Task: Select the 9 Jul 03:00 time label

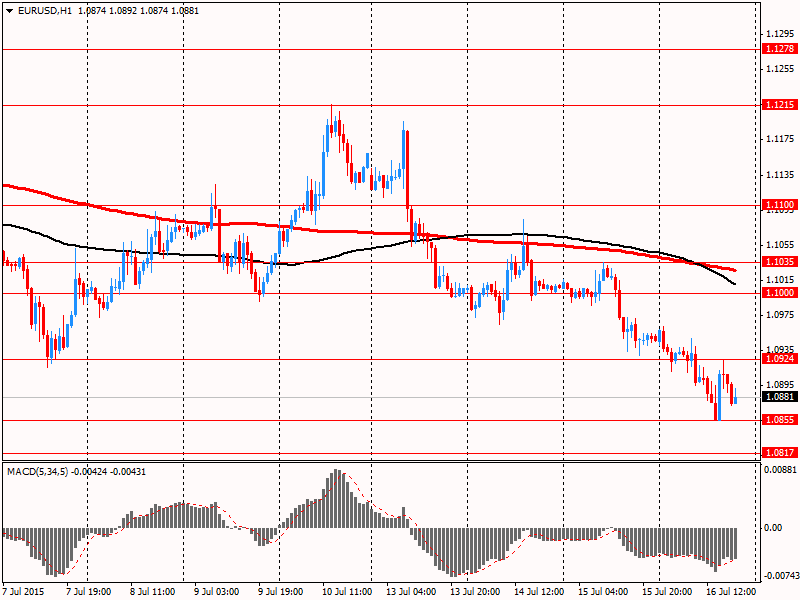Action: pos(216,592)
